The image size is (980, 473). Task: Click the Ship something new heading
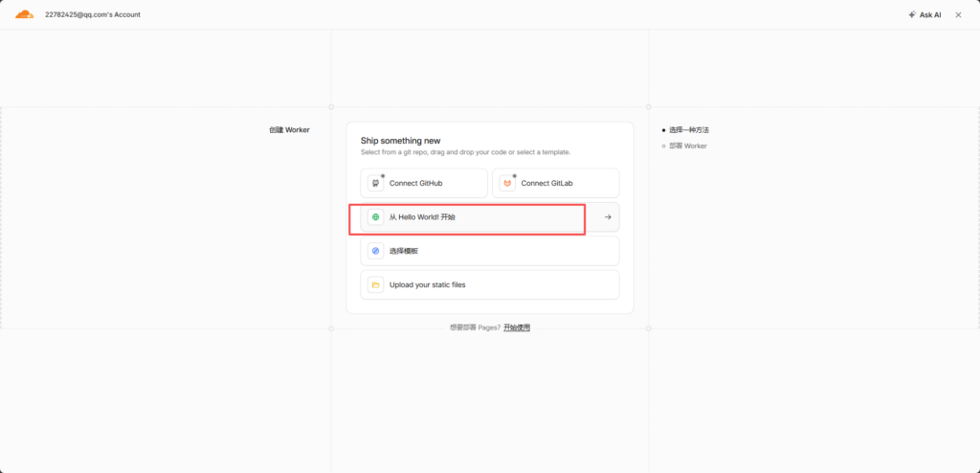click(x=401, y=141)
